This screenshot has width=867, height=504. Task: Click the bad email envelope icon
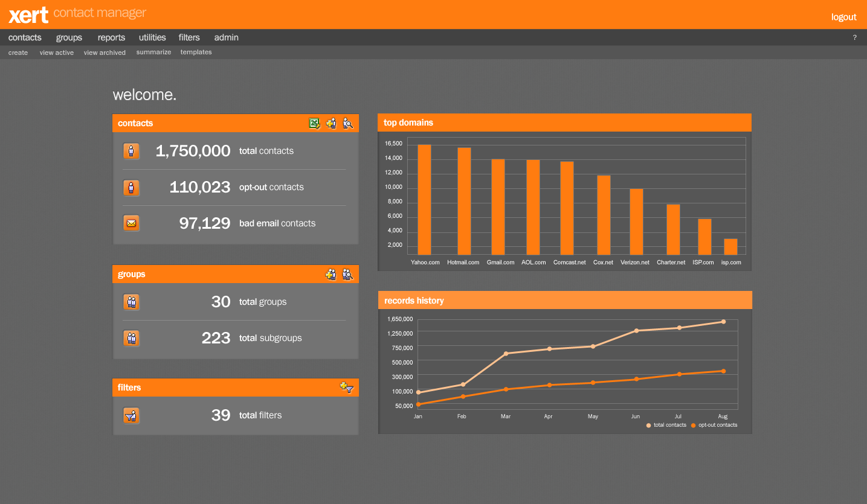pyautogui.click(x=131, y=223)
